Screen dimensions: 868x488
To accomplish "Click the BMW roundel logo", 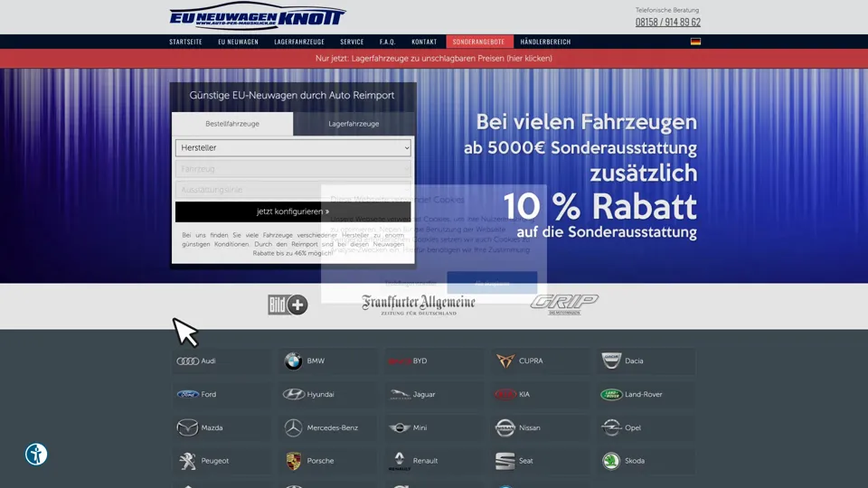I will click(x=293, y=361).
